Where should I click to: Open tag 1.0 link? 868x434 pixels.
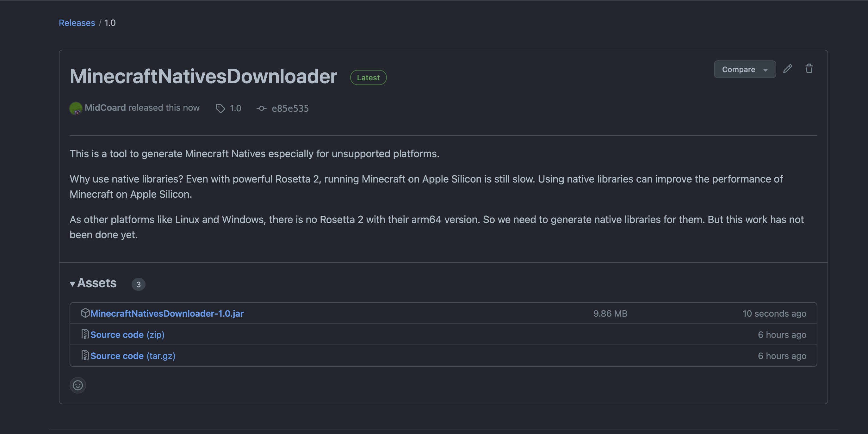click(235, 108)
